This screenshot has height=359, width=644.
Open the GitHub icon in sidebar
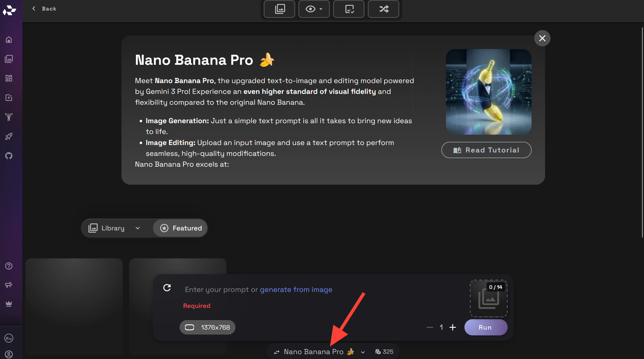tap(9, 156)
